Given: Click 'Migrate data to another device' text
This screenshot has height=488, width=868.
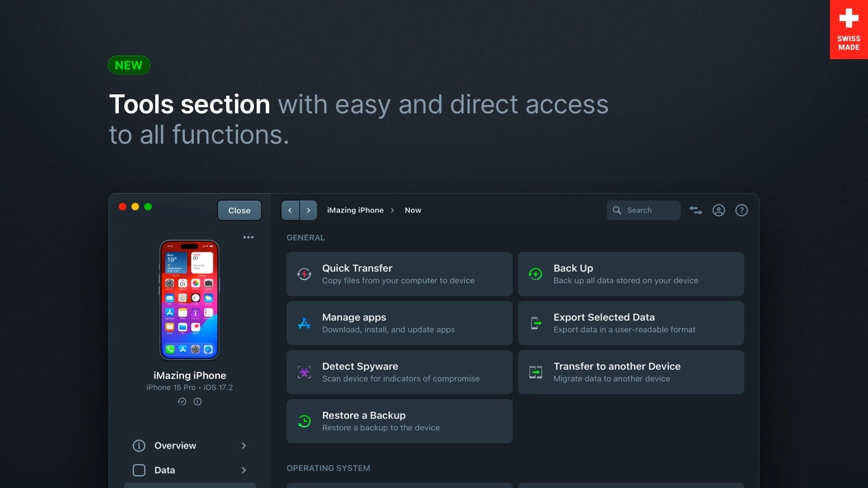Looking at the screenshot, I should 611,378.
